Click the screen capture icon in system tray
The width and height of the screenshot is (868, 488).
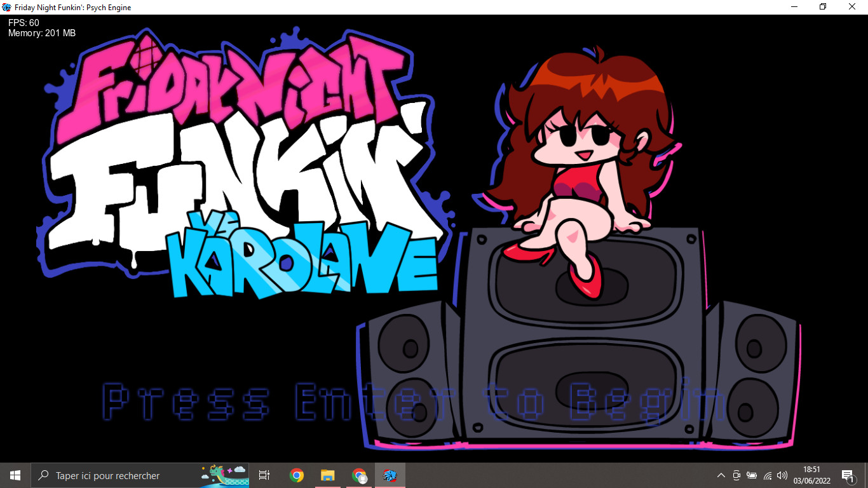[736, 475]
